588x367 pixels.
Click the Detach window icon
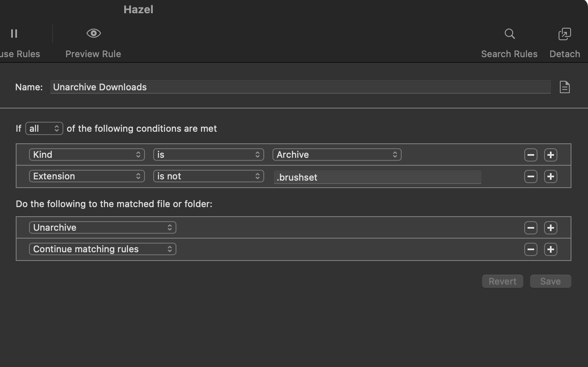(x=565, y=34)
